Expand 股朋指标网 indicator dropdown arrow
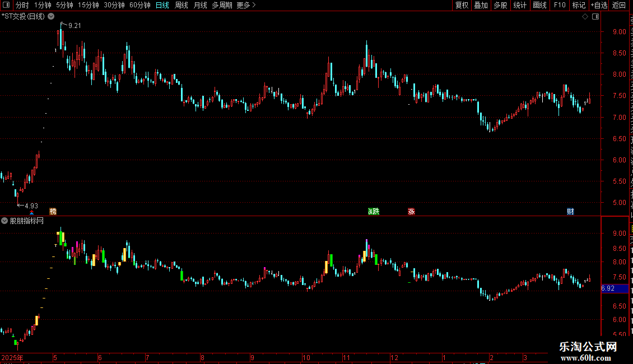633x364 pixels. click(4, 221)
